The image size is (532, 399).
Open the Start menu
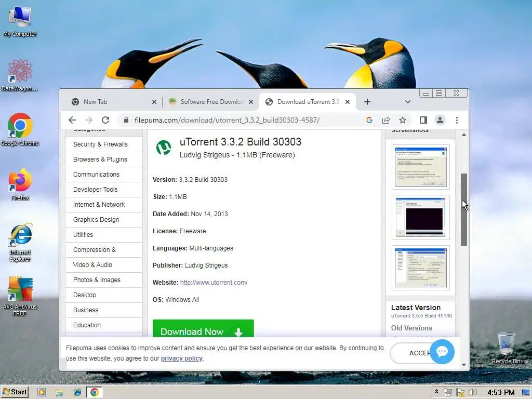coord(15,392)
